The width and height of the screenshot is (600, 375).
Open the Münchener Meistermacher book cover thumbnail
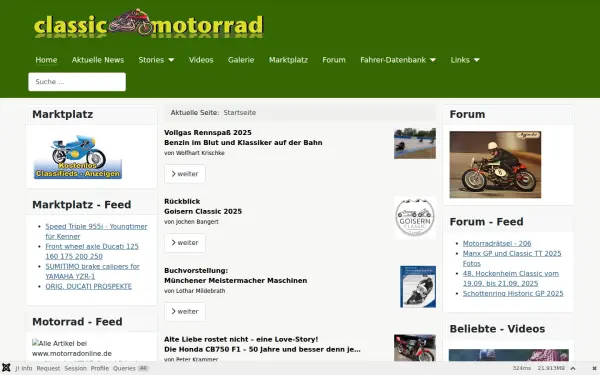[418, 287]
